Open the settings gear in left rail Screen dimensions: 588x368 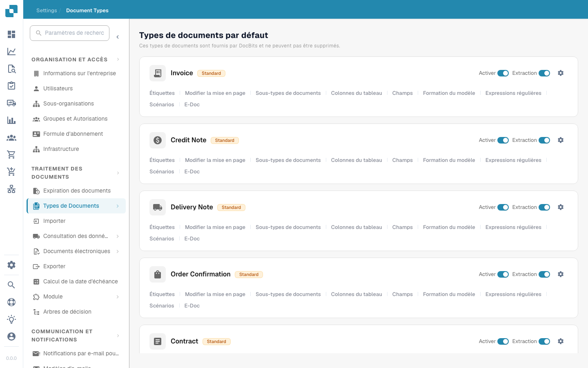(x=11, y=265)
